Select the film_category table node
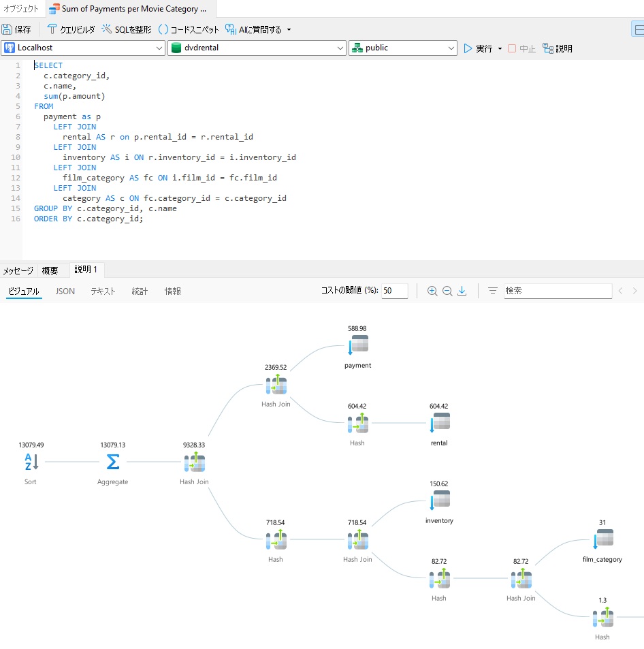 603,539
